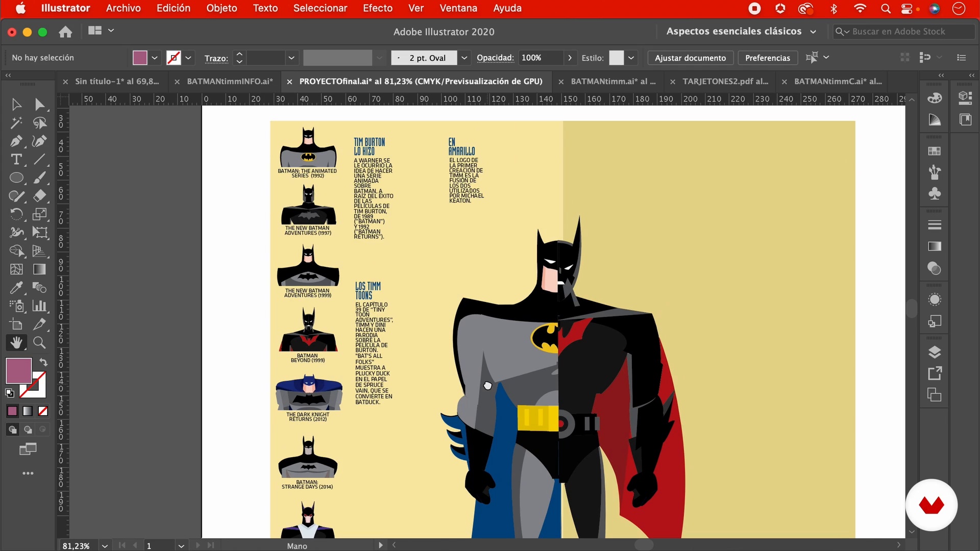This screenshot has width=980, height=551.
Task: Click the Ajustar documento button
Action: pyautogui.click(x=690, y=58)
